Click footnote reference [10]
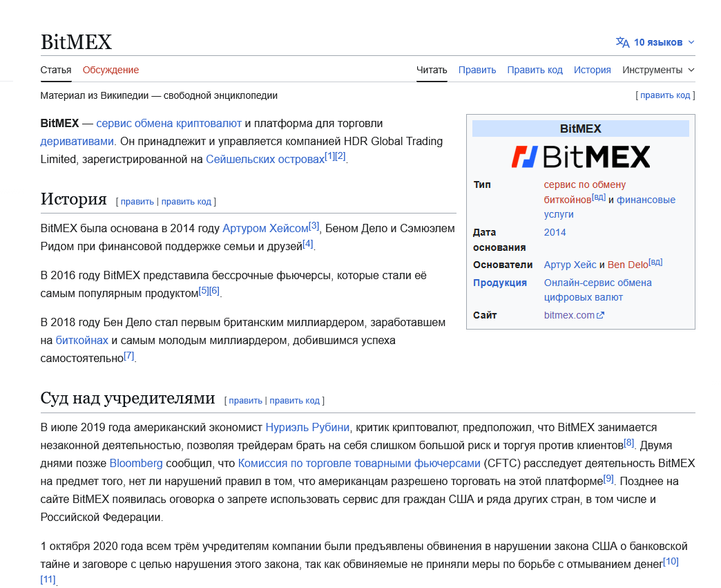The width and height of the screenshot is (721, 588). [671, 561]
